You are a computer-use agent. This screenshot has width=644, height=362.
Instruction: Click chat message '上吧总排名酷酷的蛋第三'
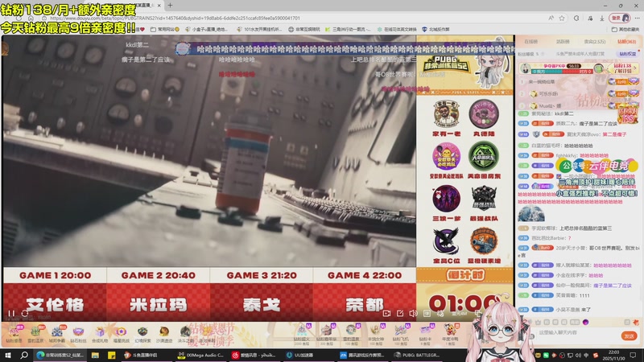tap(586, 228)
